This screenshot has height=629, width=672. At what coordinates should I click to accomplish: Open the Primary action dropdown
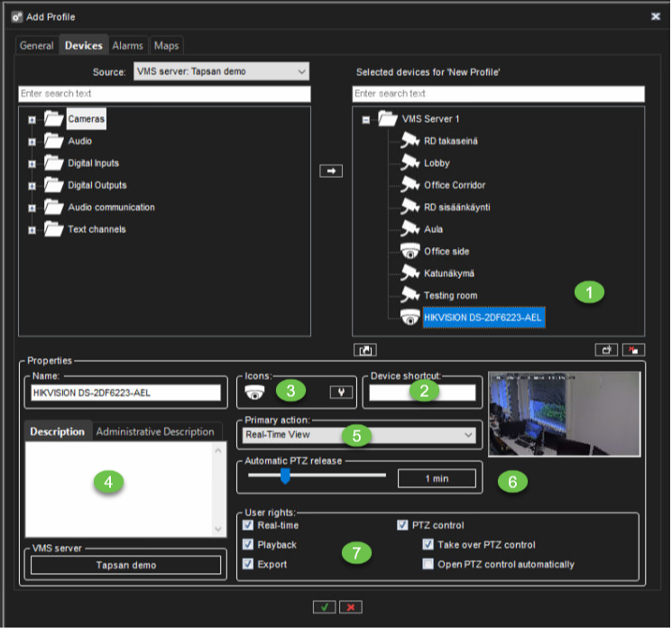(x=360, y=435)
